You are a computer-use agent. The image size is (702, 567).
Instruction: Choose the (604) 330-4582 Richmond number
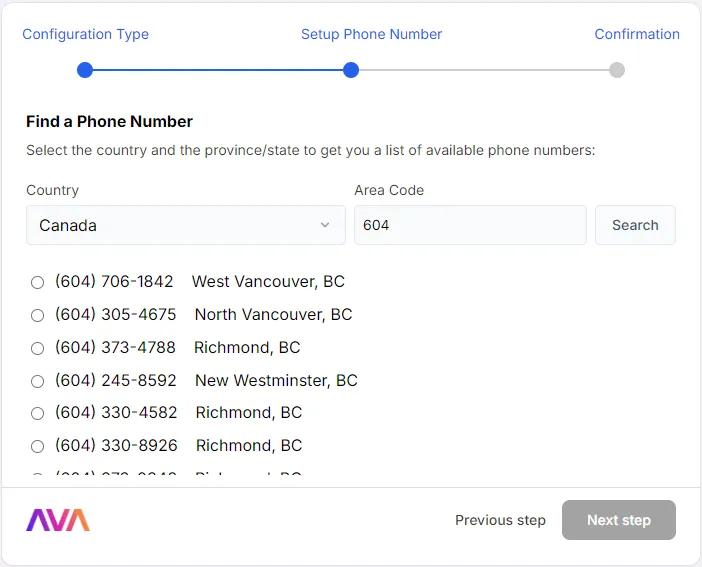tap(38, 413)
